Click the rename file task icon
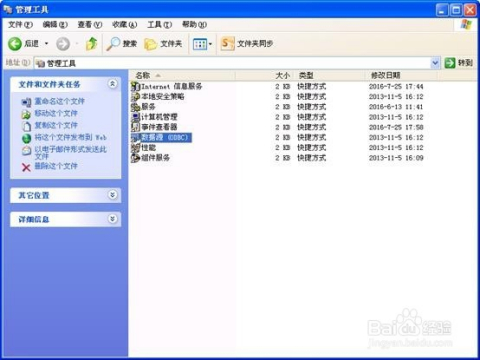The image size is (480, 360). tap(26, 102)
